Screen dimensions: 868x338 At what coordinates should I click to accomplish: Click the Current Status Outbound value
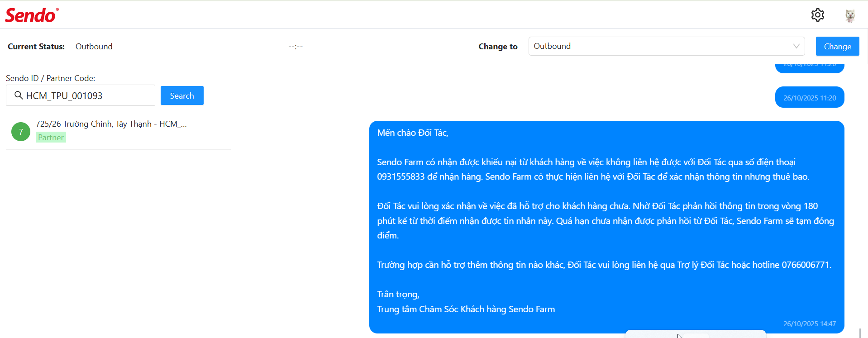(94, 47)
